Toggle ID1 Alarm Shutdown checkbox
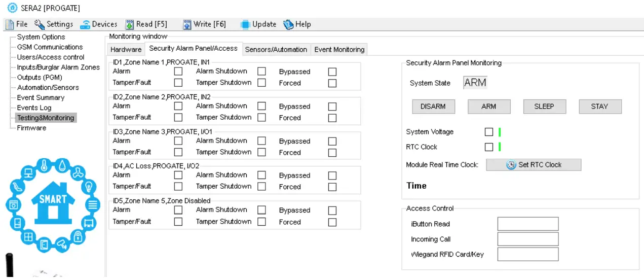This screenshot has width=644, height=279. click(261, 72)
